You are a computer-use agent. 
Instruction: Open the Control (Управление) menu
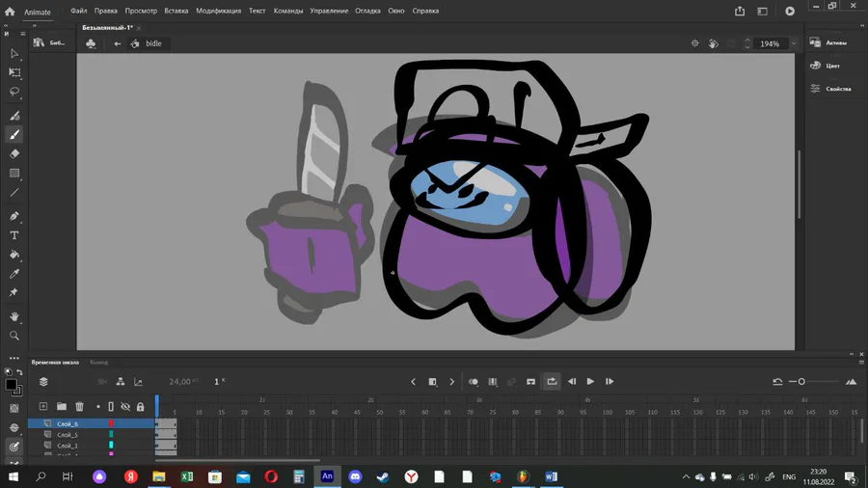329,11
